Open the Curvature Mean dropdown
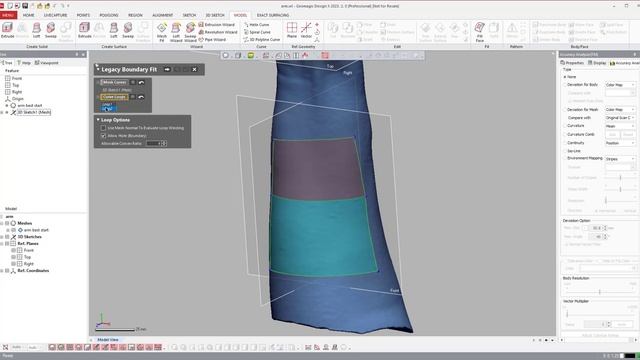 (620, 126)
